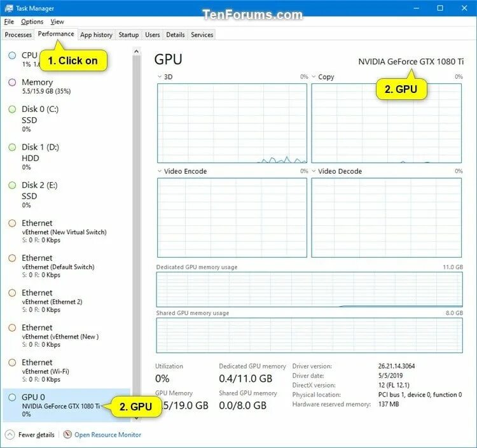This screenshot has width=477, height=448.
Task: Switch to the Services tab
Action: 202,35
